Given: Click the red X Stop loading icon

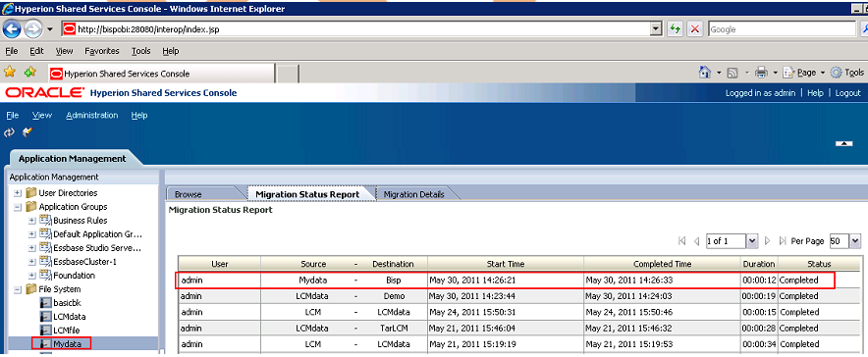Looking at the screenshot, I should (x=695, y=29).
